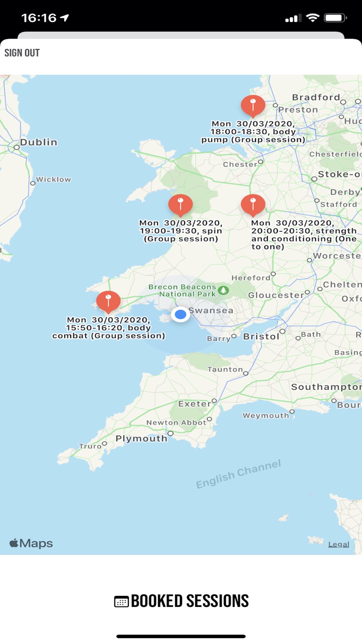Tap the spin session map pin

click(180, 205)
